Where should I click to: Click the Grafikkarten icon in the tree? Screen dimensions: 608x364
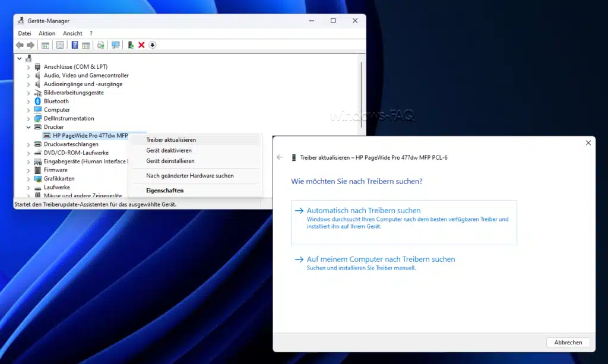coord(37,179)
